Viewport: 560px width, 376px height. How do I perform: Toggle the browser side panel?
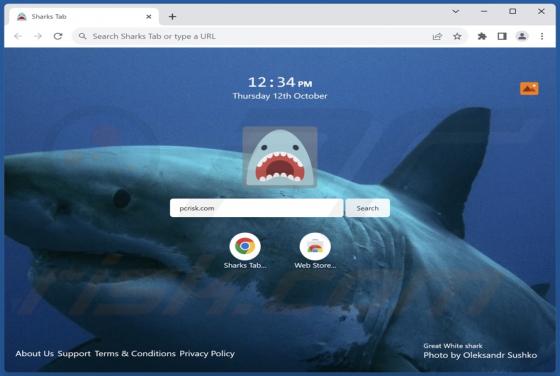click(502, 36)
